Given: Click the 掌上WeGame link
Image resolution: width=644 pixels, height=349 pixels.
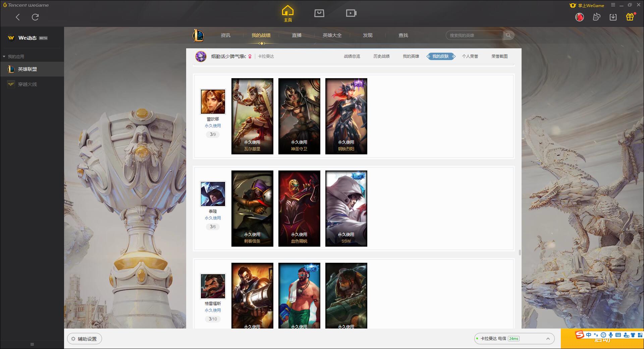Looking at the screenshot, I should 587,5.
